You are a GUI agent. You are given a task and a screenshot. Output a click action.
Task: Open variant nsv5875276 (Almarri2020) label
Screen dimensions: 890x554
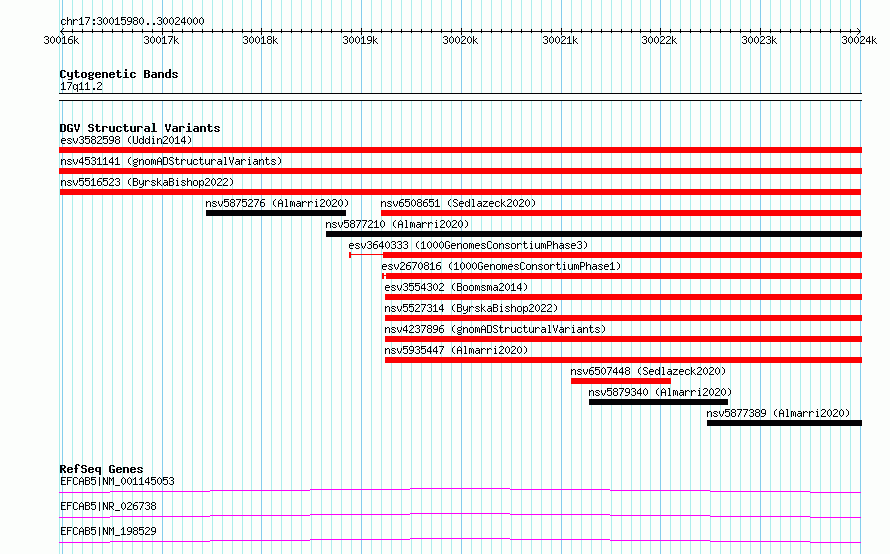(277, 203)
